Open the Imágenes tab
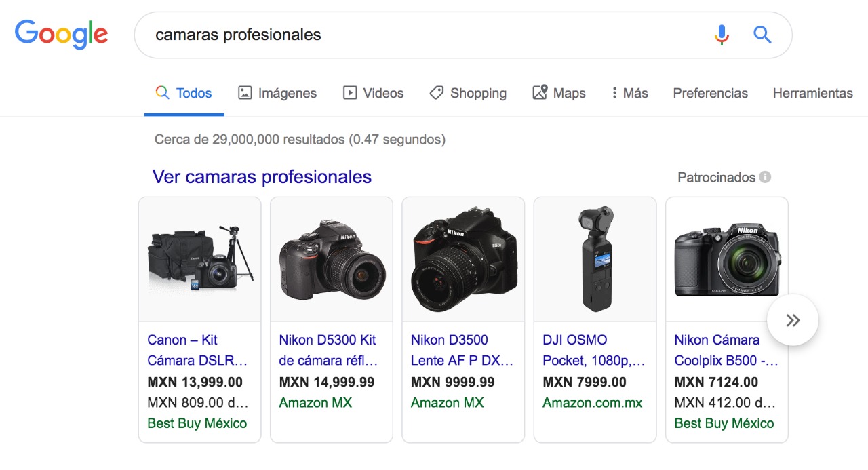Screen dimensions: 868x470 pyautogui.click(x=277, y=93)
